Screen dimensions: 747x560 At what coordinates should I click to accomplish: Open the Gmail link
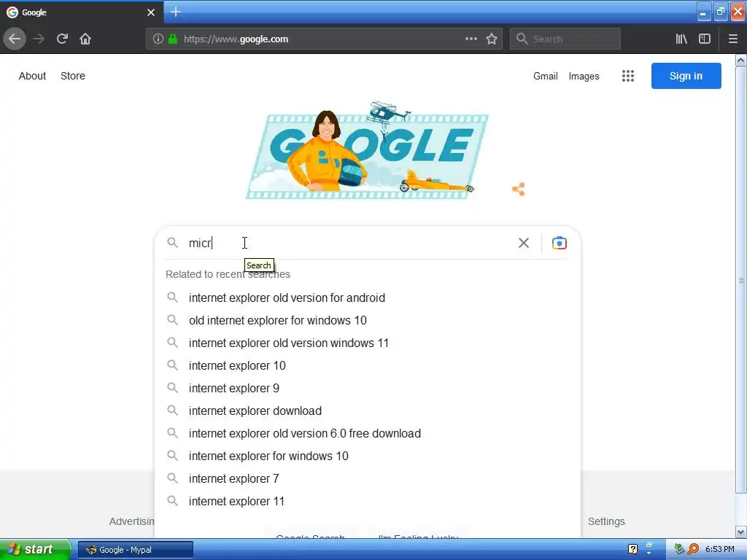(x=546, y=76)
